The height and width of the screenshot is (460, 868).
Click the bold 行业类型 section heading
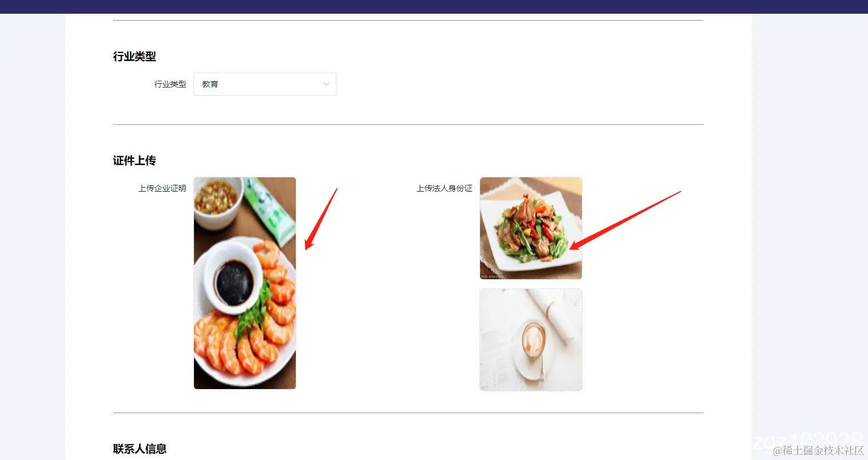click(134, 57)
